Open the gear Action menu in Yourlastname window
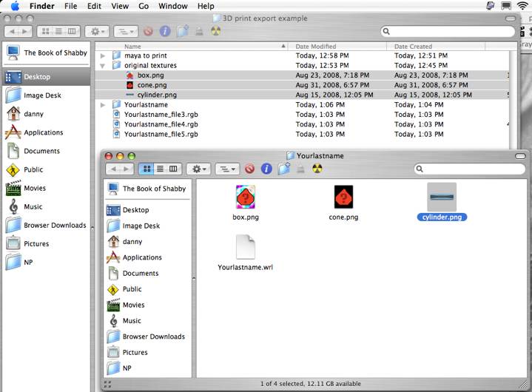Image resolution: width=532 pixels, height=392 pixels. coord(200,169)
